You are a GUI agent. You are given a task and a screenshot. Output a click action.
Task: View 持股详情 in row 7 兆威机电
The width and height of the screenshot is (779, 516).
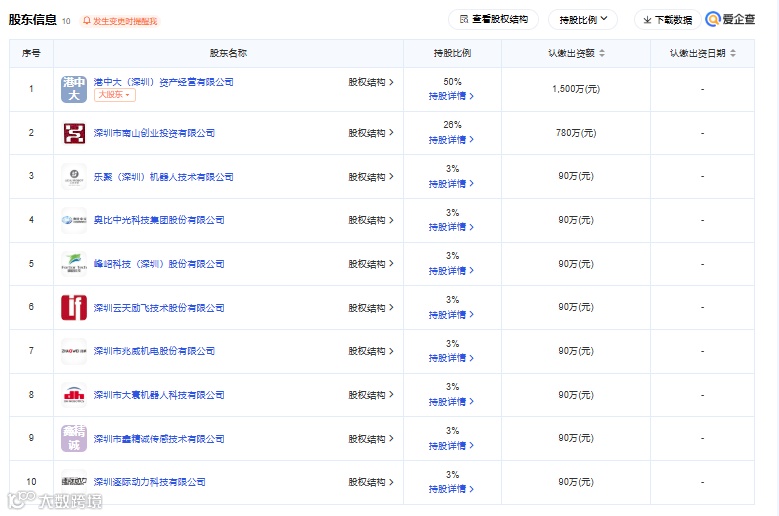(451, 358)
